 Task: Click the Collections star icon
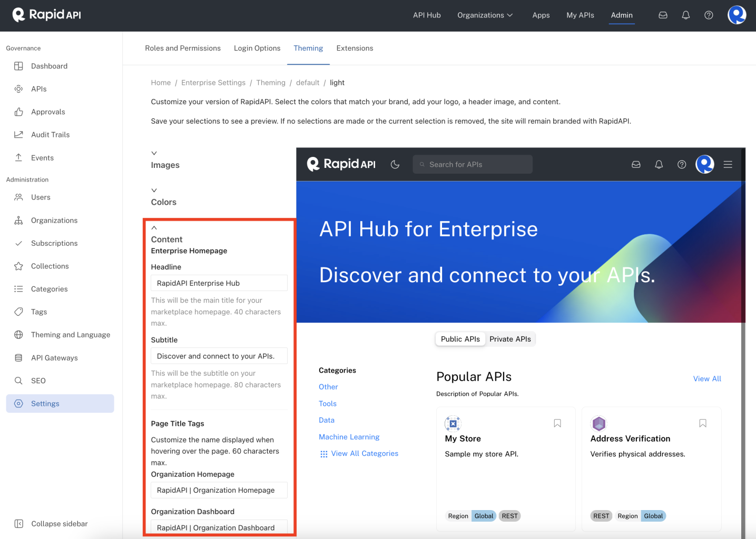click(x=18, y=266)
